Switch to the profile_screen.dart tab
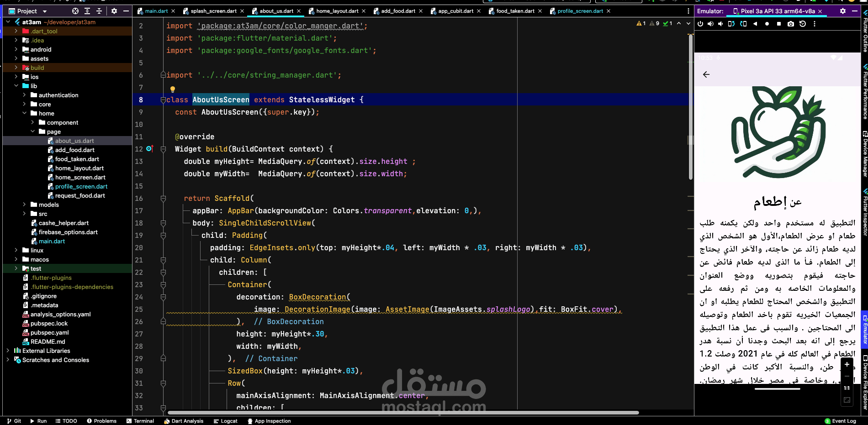 [580, 11]
